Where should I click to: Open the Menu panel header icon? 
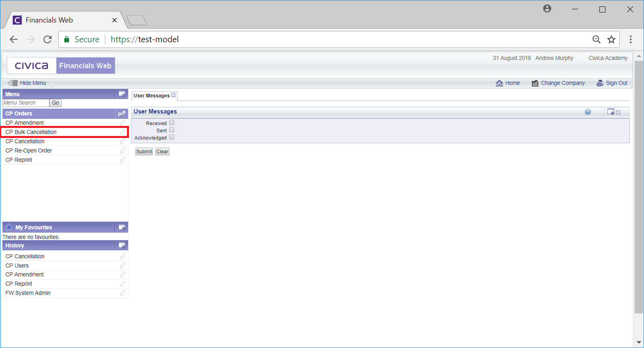(x=122, y=94)
